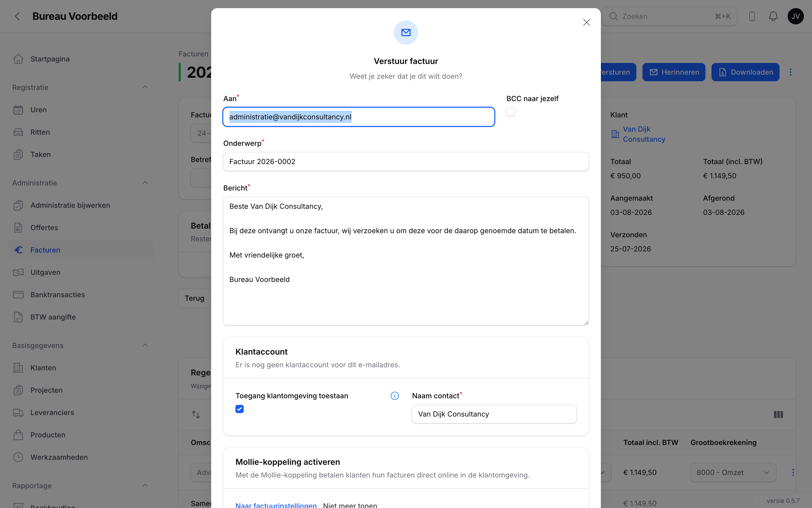Collapse the Registratie section

click(x=145, y=87)
